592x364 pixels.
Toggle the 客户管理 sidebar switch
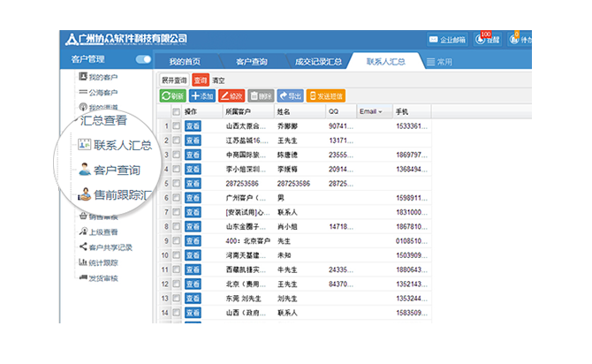tap(143, 60)
